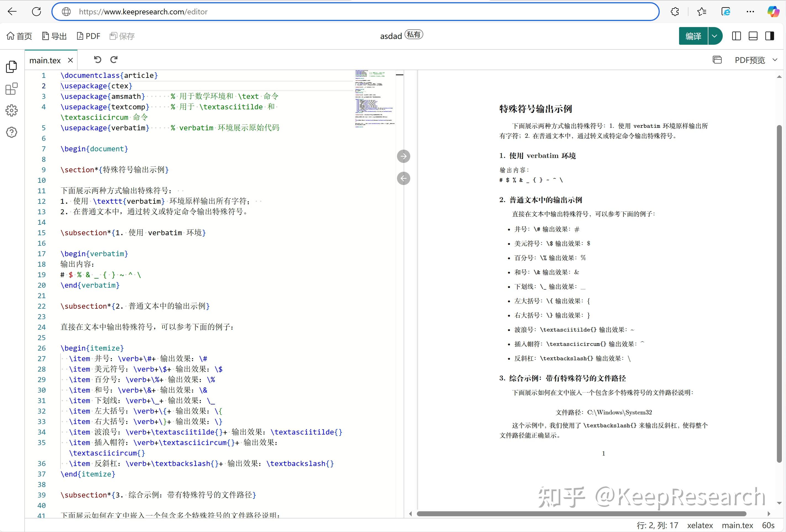Click the green 编译 compile button
786x532 pixels.
[693, 36]
